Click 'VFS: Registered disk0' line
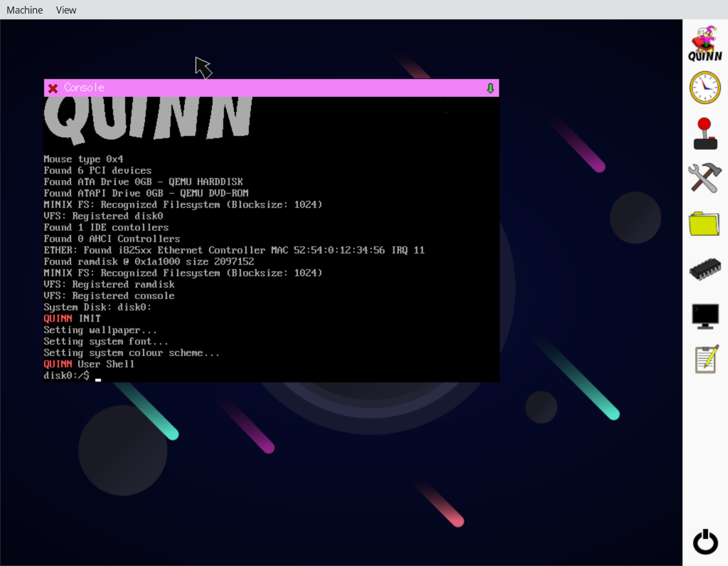The height and width of the screenshot is (566, 728). point(103,216)
